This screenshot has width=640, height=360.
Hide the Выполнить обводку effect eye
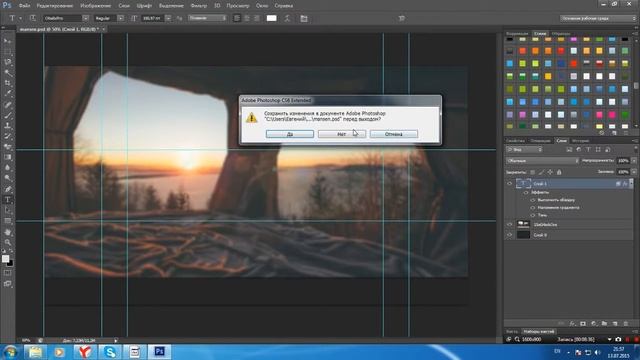click(533, 200)
